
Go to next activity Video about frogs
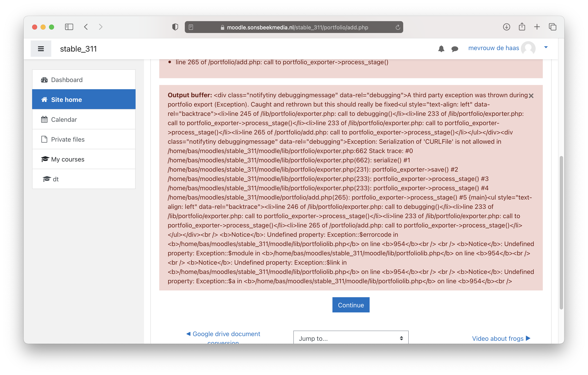(501, 338)
